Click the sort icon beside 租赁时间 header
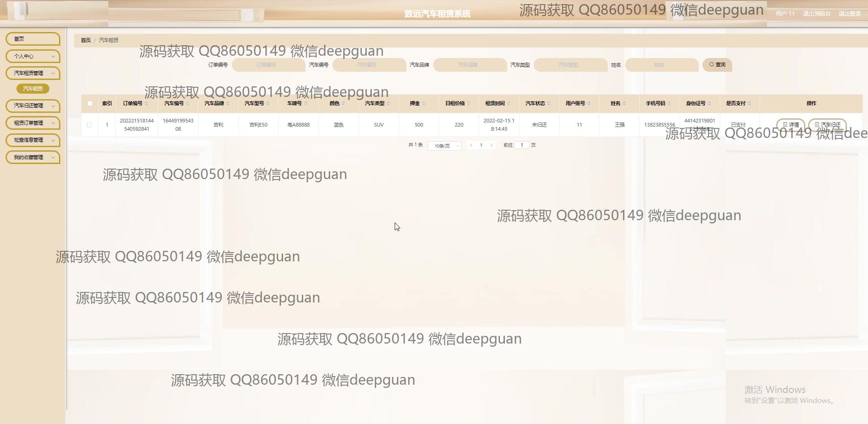 (509, 104)
